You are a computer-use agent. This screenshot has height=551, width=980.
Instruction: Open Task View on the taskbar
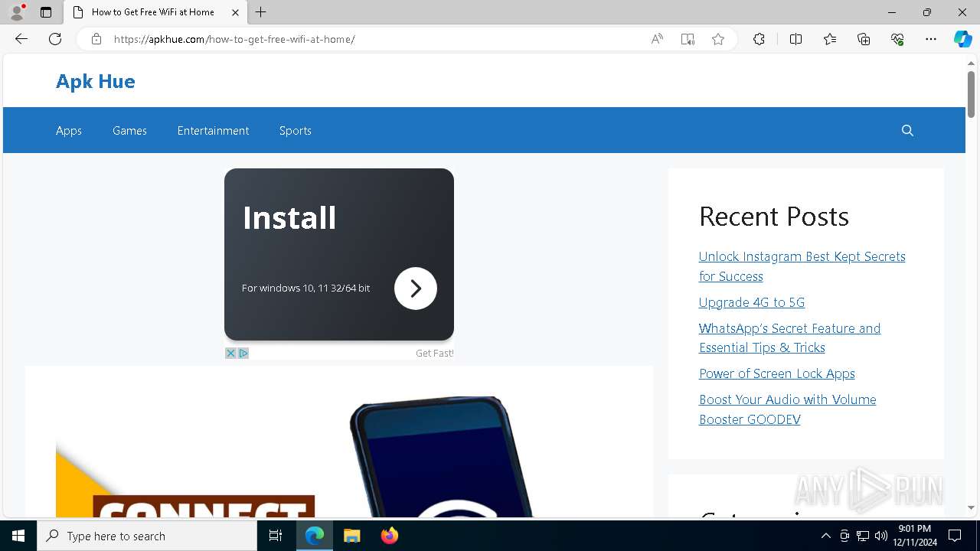[276, 536]
